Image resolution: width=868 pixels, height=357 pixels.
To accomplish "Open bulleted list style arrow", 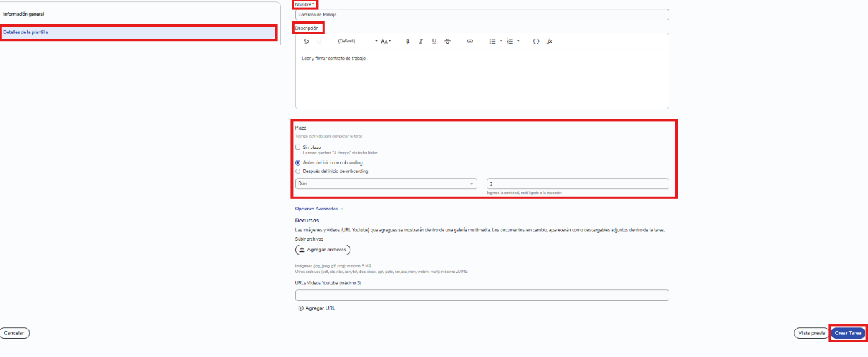I will pyautogui.click(x=501, y=41).
